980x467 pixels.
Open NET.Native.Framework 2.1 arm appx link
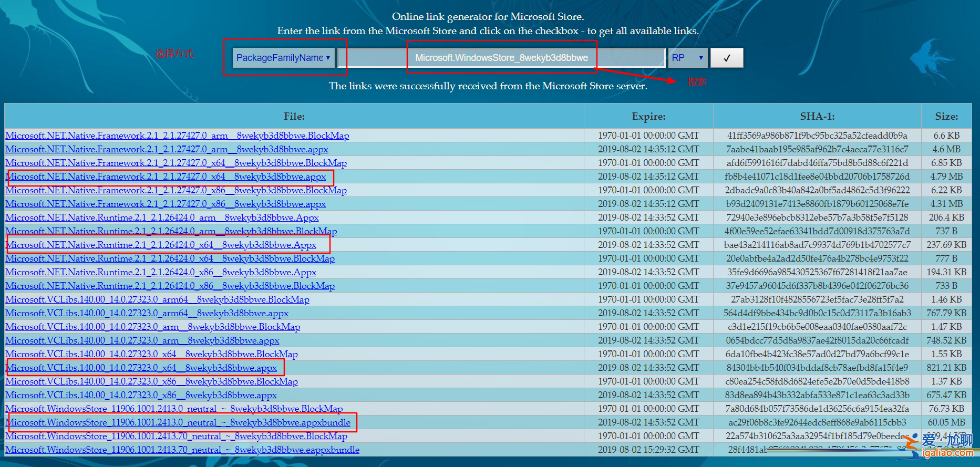167,150
